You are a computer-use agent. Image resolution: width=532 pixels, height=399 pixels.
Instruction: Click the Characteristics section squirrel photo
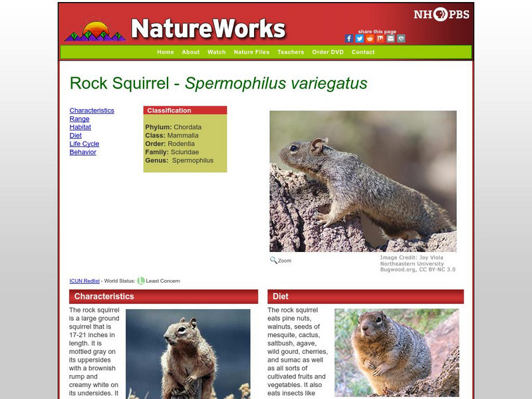click(x=188, y=354)
